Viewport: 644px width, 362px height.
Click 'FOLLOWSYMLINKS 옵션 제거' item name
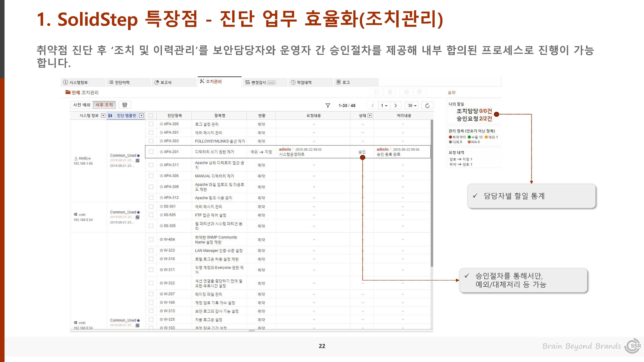(220, 141)
